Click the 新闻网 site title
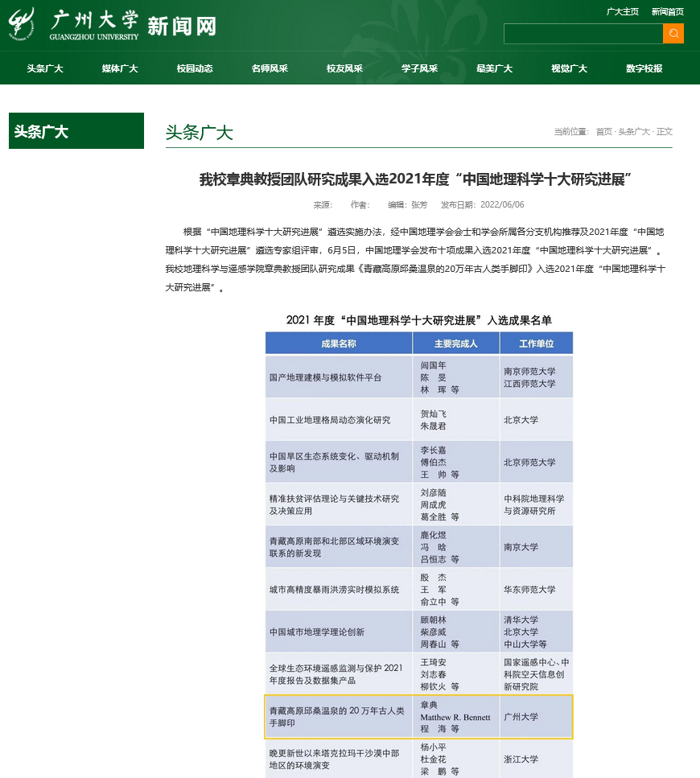 [x=182, y=26]
